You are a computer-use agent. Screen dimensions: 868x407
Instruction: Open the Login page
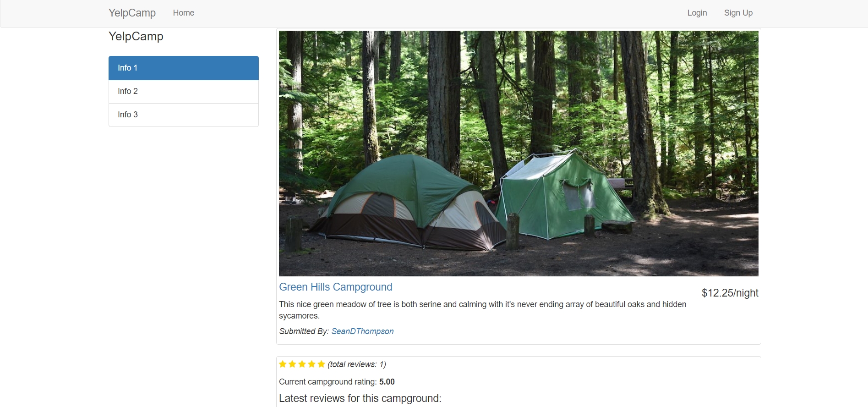pos(697,13)
